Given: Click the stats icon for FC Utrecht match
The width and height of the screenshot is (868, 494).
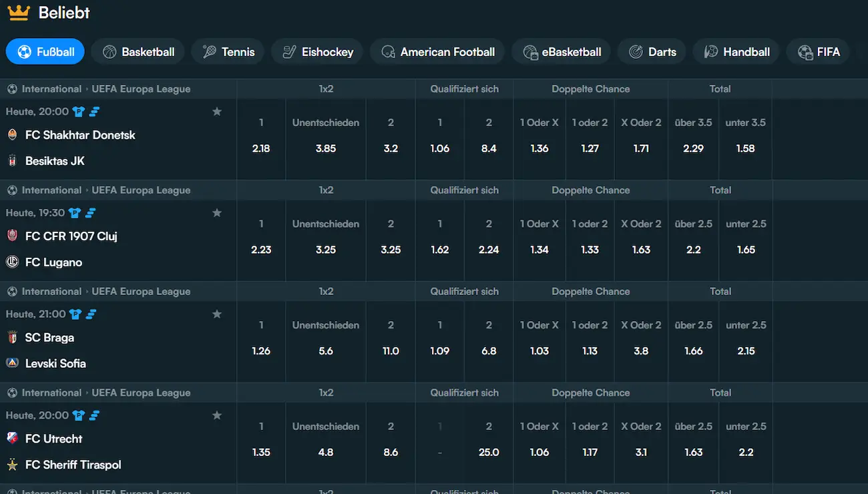Looking at the screenshot, I should 94,415.
